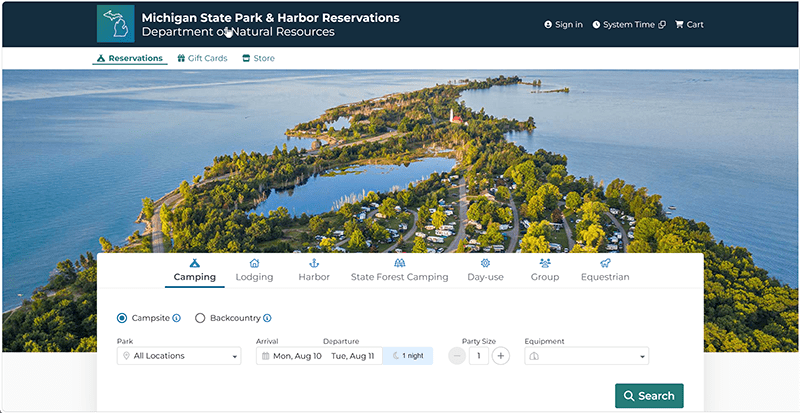The image size is (800, 413).
Task: Open the Equipment dropdown
Action: pos(587,356)
